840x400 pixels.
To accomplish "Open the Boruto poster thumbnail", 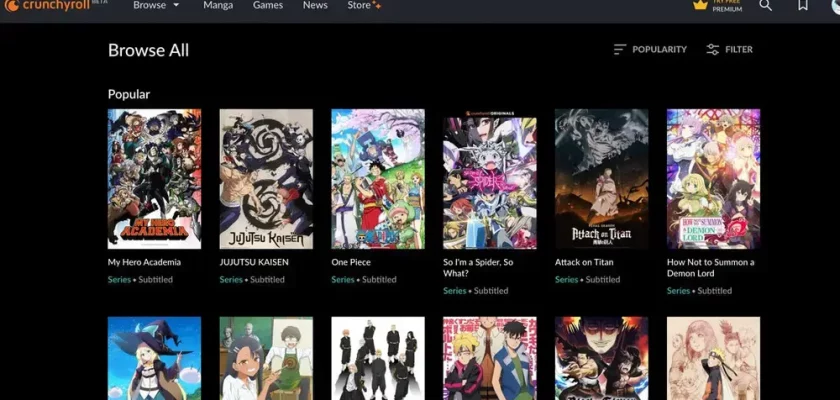I will [x=490, y=358].
